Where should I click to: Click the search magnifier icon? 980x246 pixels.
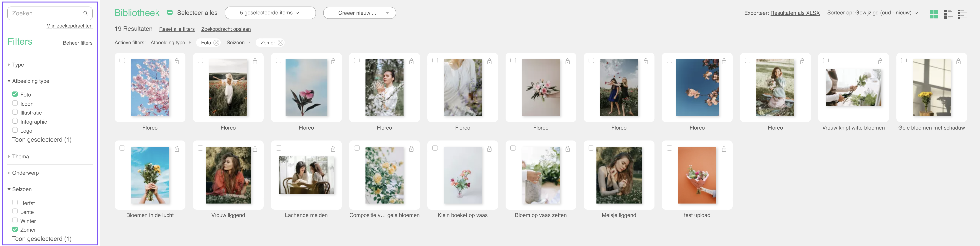coord(86,13)
